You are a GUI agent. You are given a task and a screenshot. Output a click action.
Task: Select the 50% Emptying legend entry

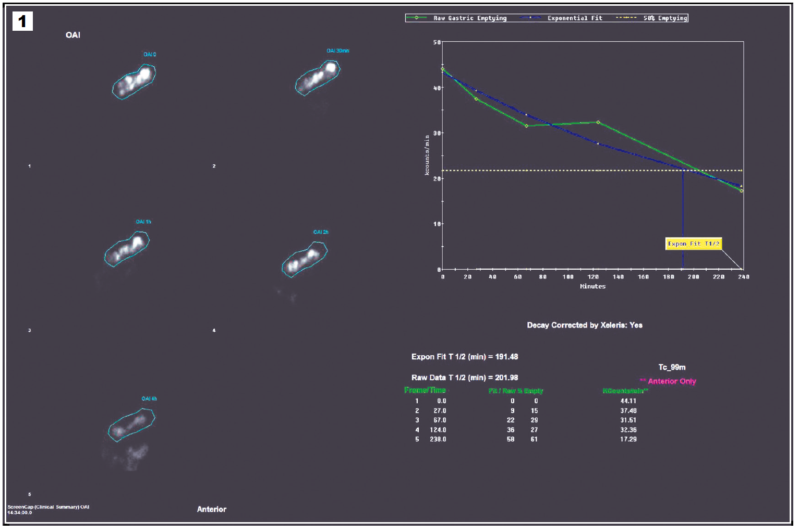(652, 18)
